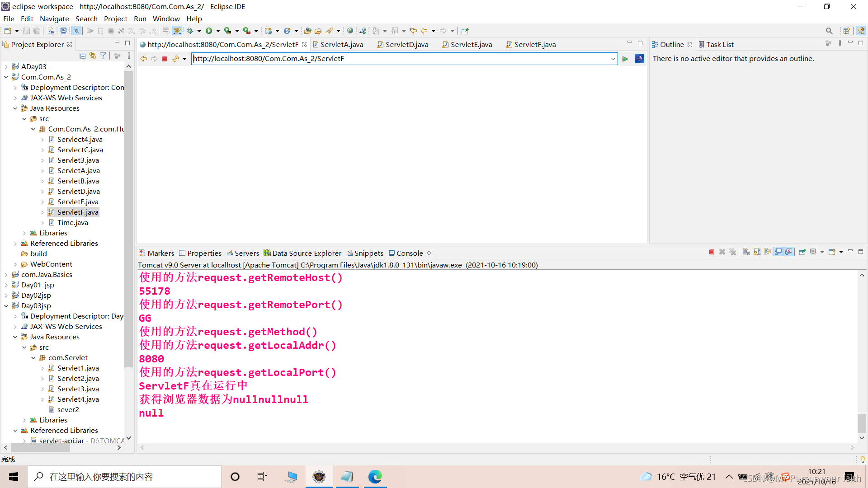Pin the Console view
The image size is (868, 488).
pyautogui.click(x=802, y=252)
